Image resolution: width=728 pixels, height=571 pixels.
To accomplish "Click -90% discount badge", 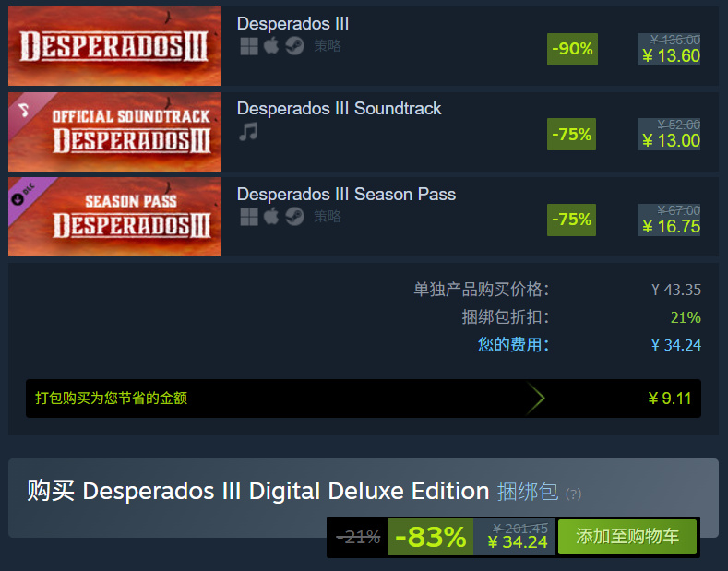I will point(572,49).
